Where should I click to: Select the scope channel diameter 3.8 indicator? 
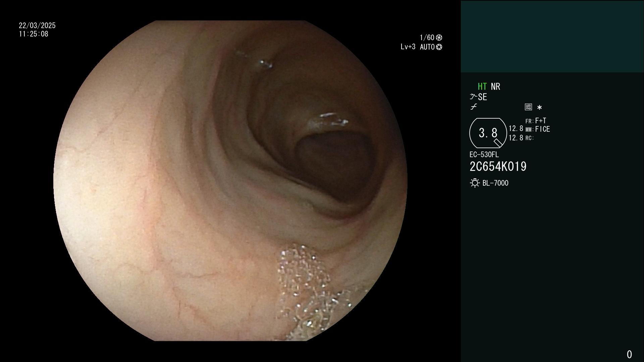[488, 133]
